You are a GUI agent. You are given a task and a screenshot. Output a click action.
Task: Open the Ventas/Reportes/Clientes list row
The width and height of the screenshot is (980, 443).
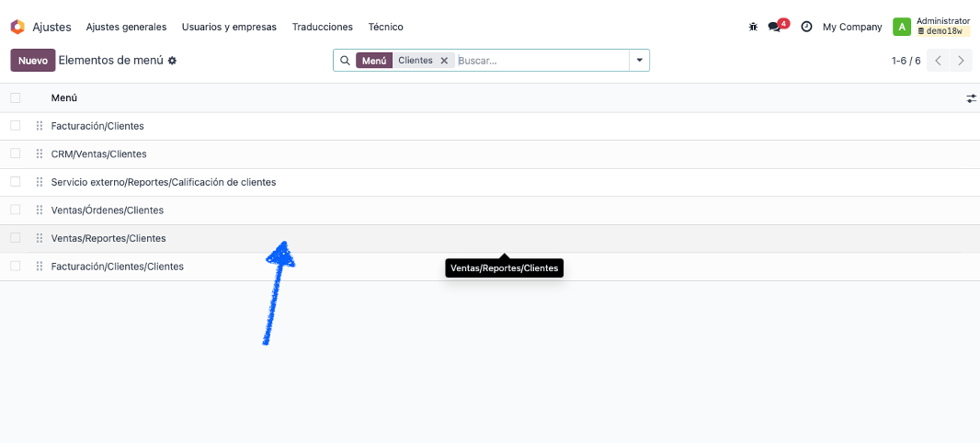[490, 238]
